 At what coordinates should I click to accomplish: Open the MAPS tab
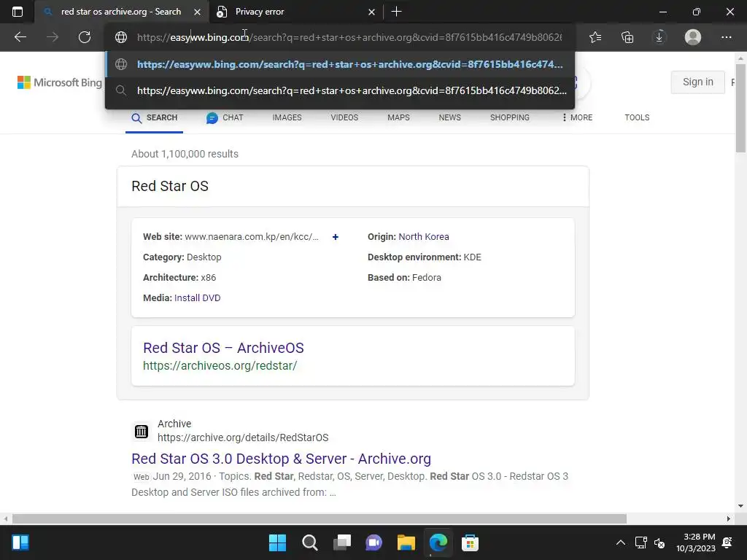coord(398,117)
